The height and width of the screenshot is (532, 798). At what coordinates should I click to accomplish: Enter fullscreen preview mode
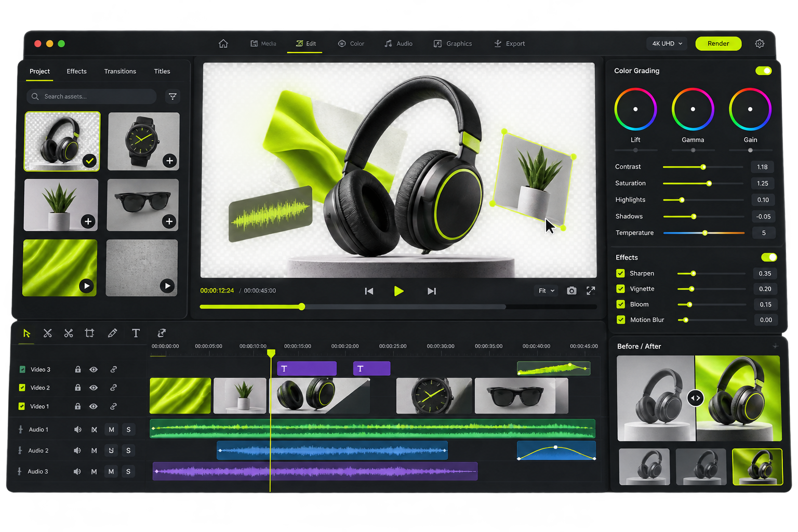pos(591,291)
